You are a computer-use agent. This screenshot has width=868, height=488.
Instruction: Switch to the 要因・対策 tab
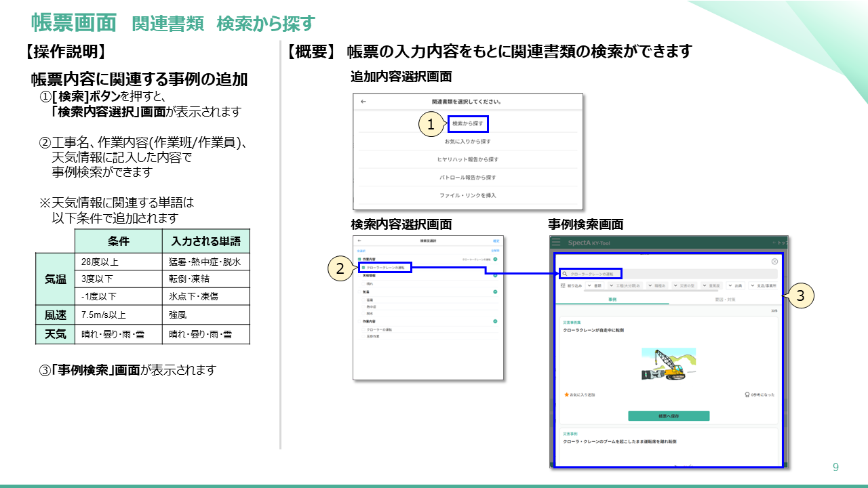coord(724,299)
